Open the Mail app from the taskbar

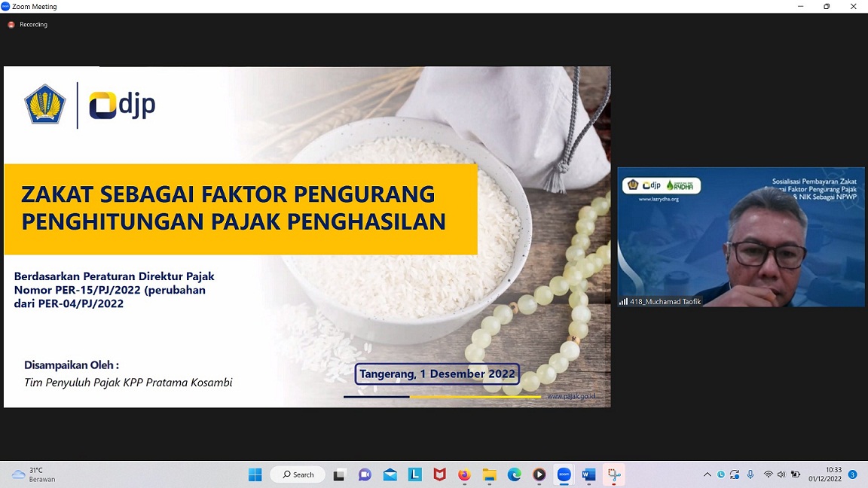[x=390, y=474]
